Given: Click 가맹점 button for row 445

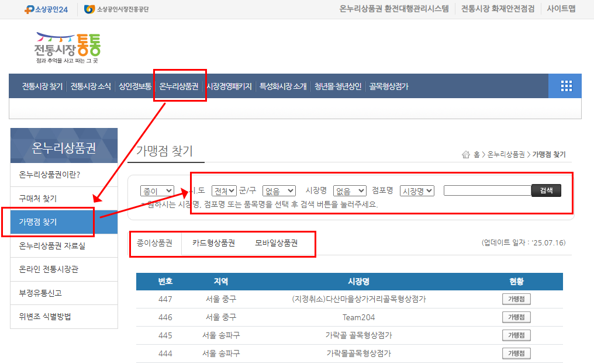Looking at the screenshot, I should click(516, 335).
